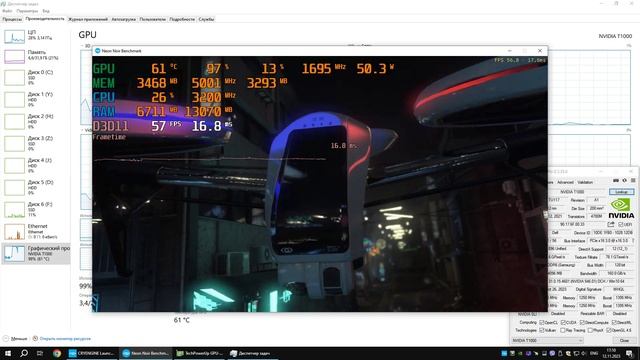Open the ЦП (CPU) performance graph thumbnail
This screenshot has height=360, width=640.
click(14, 37)
